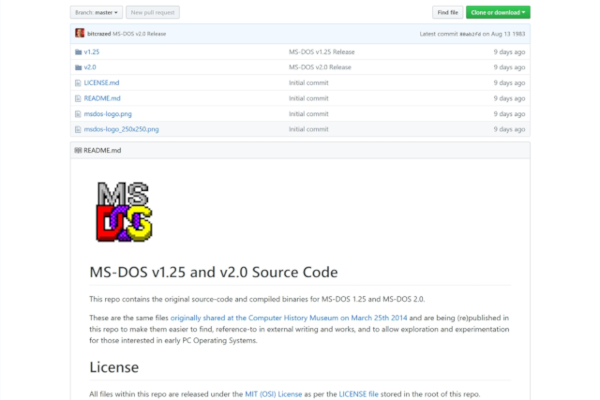Click the v1.25 folder icon
The width and height of the screenshot is (600, 400).
point(78,52)
